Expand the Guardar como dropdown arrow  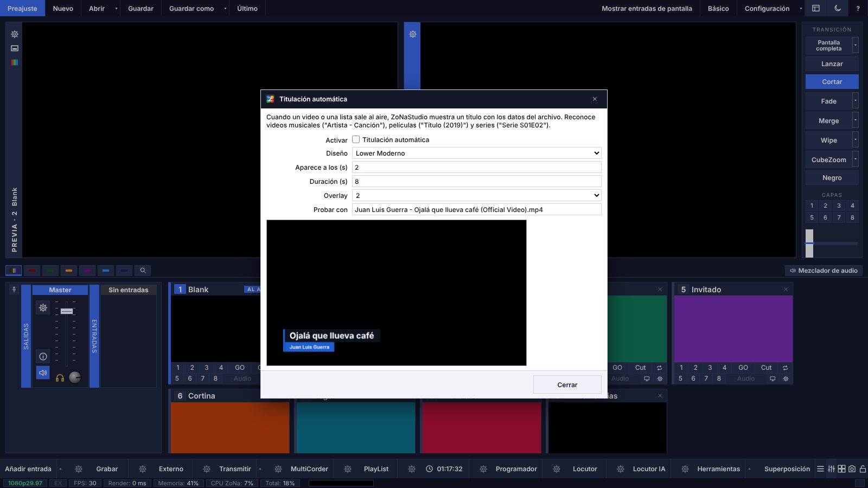click(225, 8)
